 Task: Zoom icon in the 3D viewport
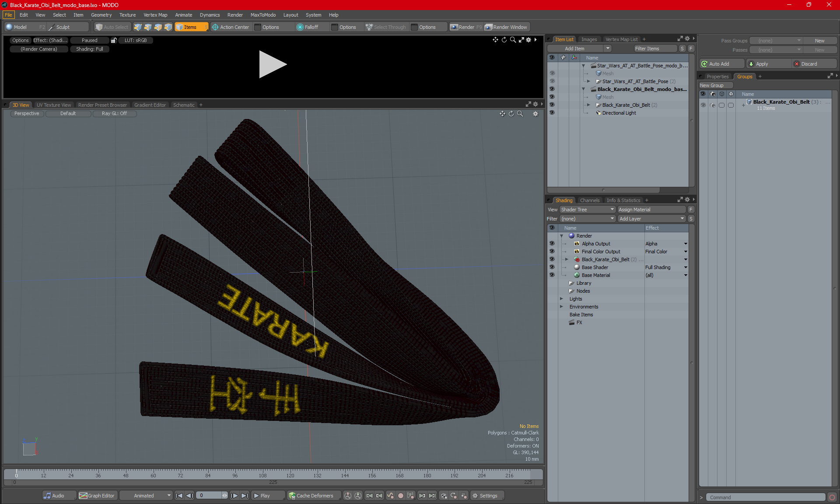tap(520, 114)
